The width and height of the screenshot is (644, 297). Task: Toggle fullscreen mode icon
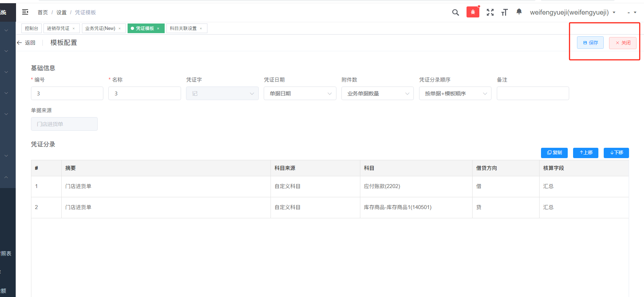click(x=490, y=12)
